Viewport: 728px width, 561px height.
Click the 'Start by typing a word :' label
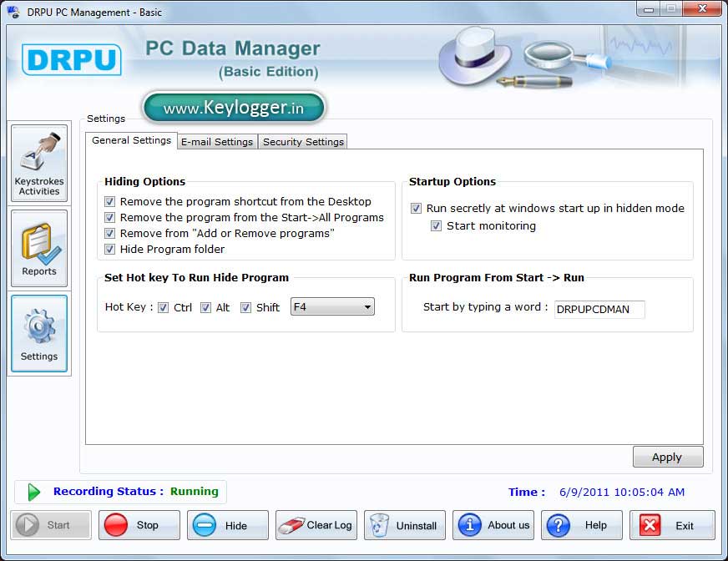click(485, 307)
